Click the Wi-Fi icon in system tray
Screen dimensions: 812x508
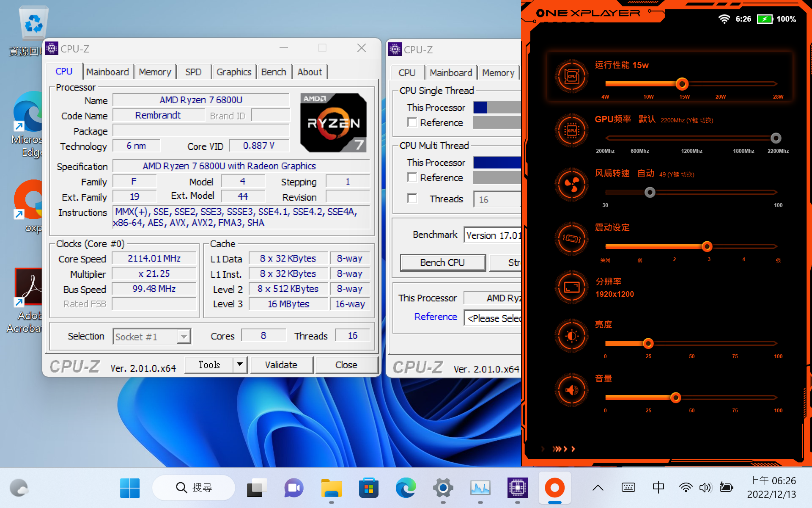[x=685, y=488]
